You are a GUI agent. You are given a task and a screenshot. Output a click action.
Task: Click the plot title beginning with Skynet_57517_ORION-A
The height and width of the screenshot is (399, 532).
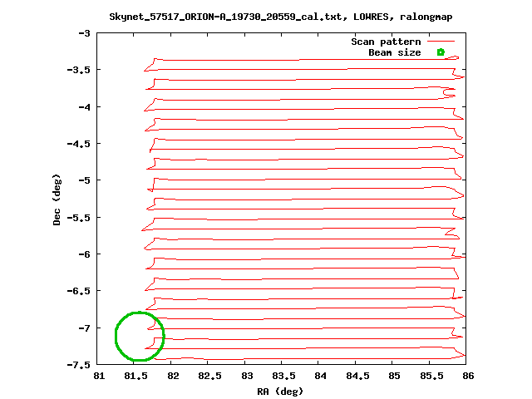(x=281, y=17)
